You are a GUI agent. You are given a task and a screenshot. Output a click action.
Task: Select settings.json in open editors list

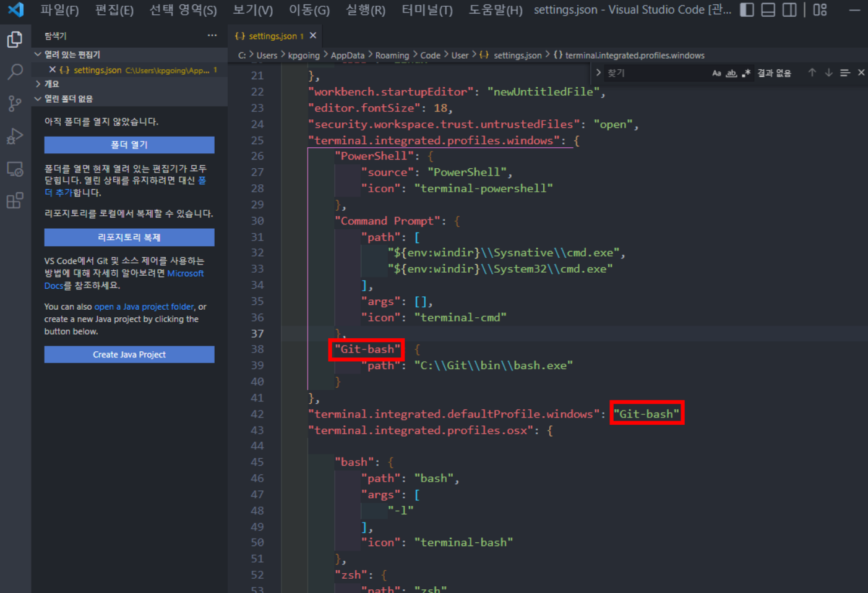(129, 70)
